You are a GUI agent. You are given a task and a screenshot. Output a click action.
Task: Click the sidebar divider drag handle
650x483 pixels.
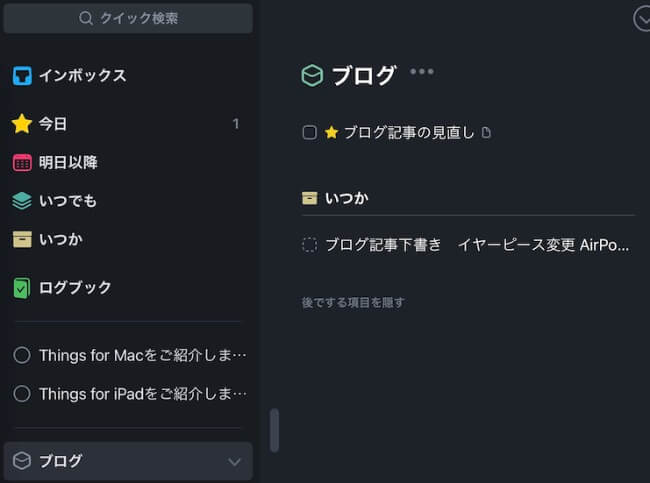coord(274,430)
